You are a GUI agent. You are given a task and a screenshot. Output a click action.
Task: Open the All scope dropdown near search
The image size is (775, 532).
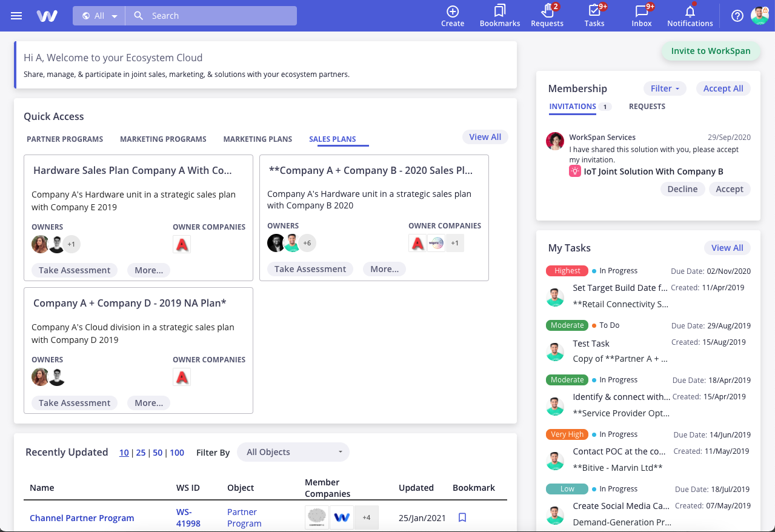click(x=99, y=16)
